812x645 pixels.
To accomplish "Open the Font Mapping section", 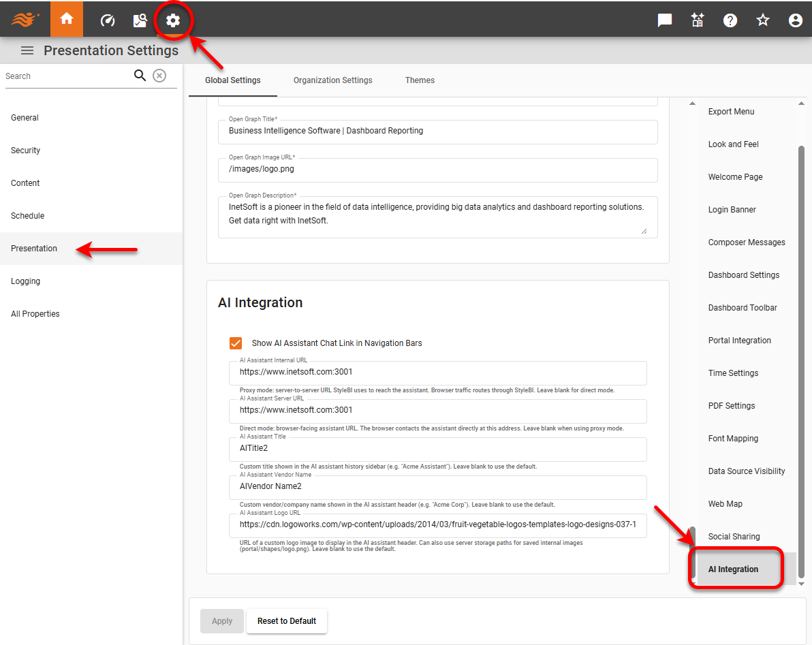I will (x=733, y=438).
